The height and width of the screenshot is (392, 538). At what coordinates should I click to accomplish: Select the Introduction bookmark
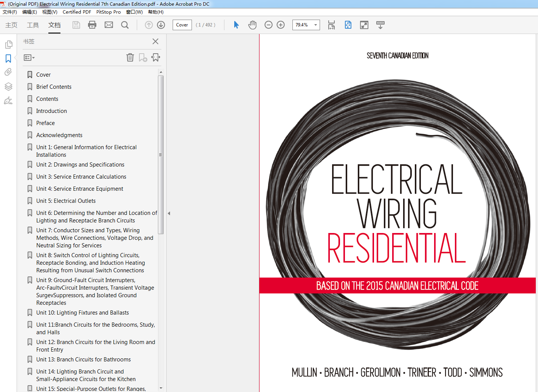51,111
